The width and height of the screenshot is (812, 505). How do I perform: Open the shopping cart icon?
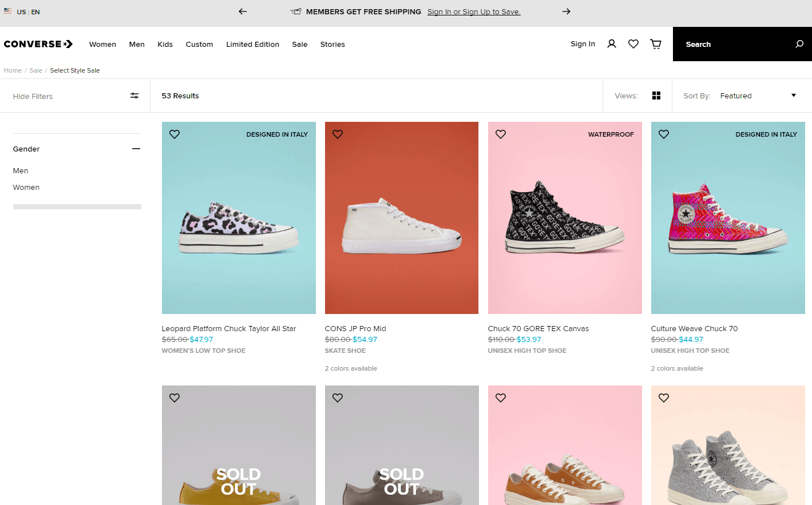[656, 44]
